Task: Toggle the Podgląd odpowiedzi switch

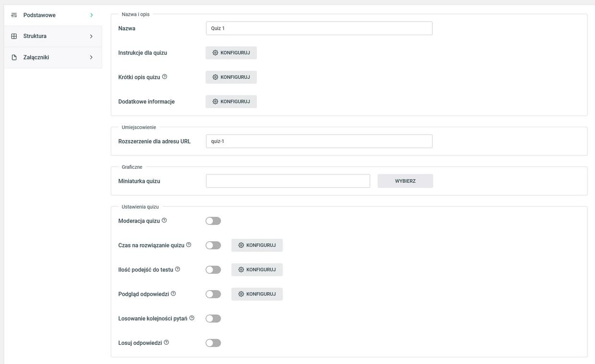Action: 213,294
